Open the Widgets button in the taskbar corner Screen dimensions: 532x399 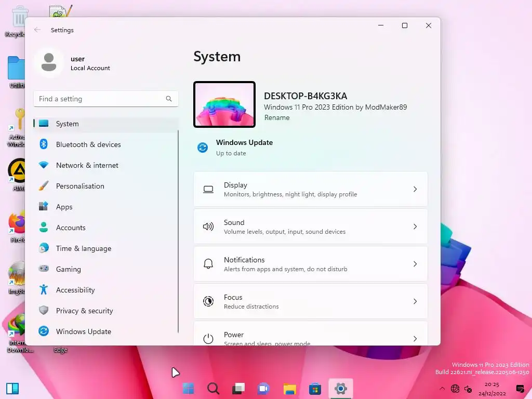click(12, 389)
